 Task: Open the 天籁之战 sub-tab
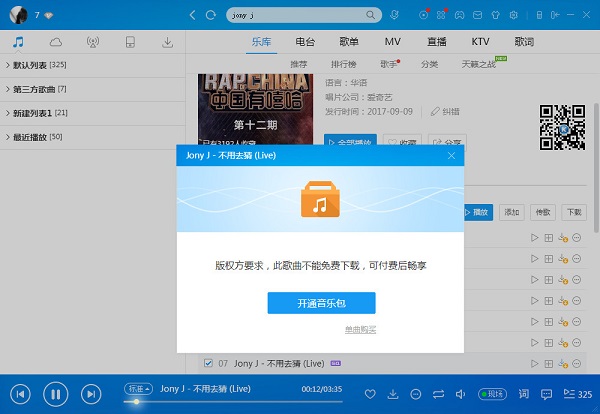click(x=479, y=64)
